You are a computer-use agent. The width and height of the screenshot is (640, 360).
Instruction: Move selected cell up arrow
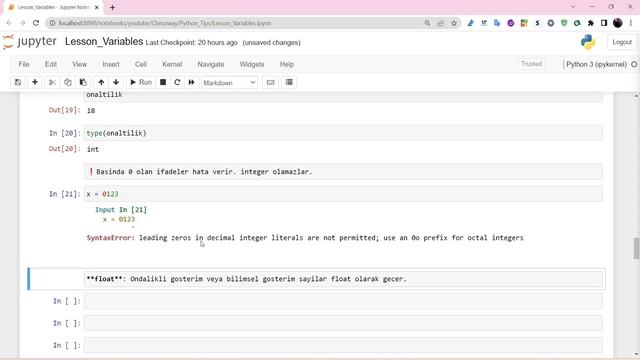point(101,82)
